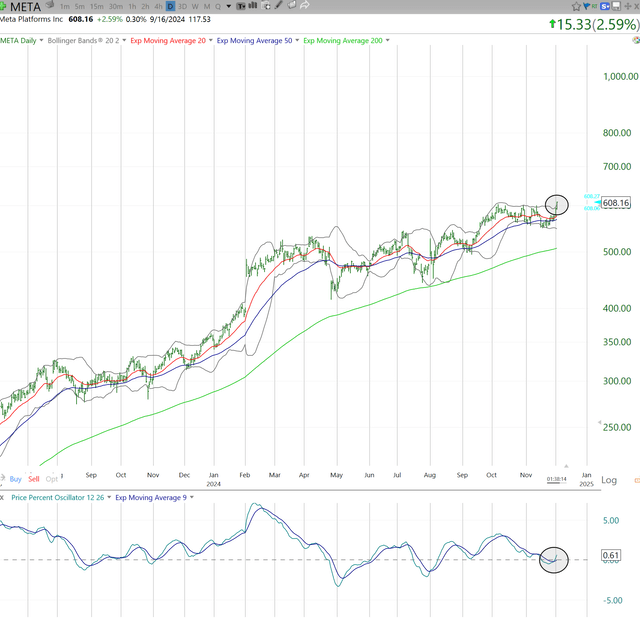Screen dimensions: 640x618
Task: Switch to the W weekly timeframe
Action: point(195,6)
